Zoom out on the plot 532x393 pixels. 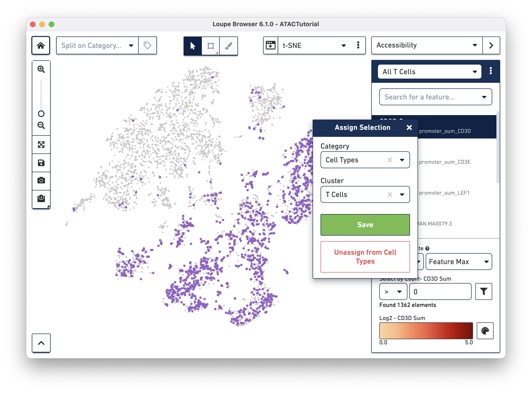tap(41, 125)
